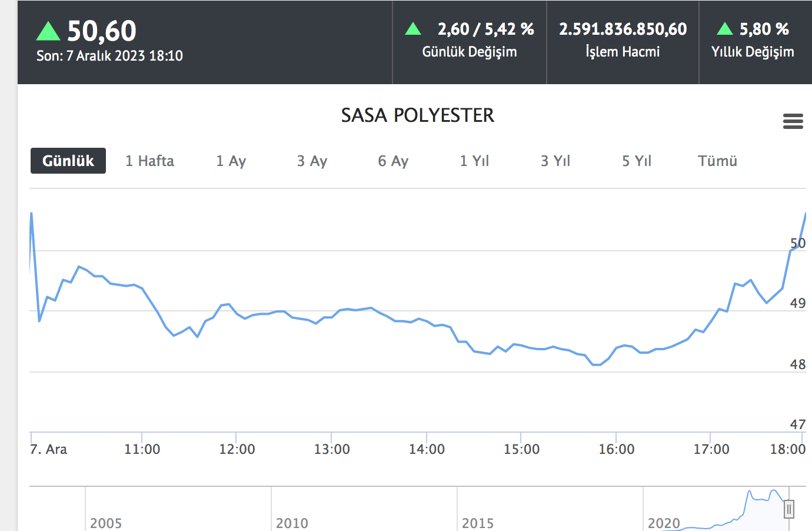
Task: Click the current price 50,60
Action: coord(102,31)
